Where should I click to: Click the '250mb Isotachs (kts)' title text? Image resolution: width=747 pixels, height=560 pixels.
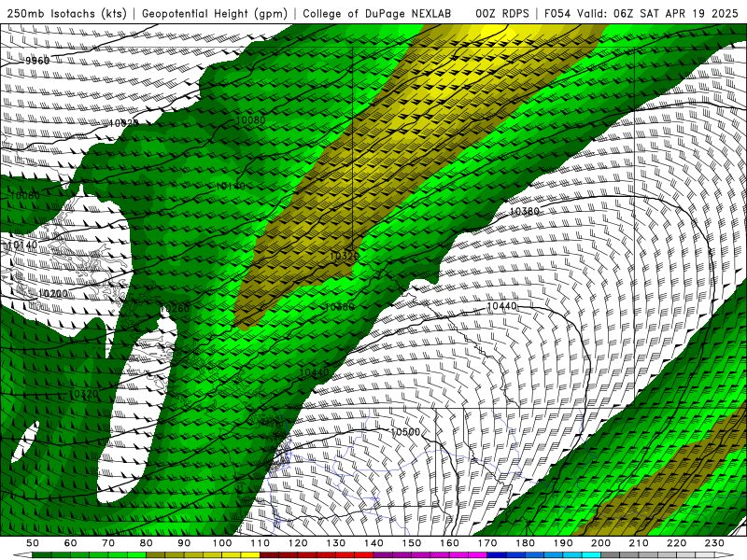coord(66,14)
